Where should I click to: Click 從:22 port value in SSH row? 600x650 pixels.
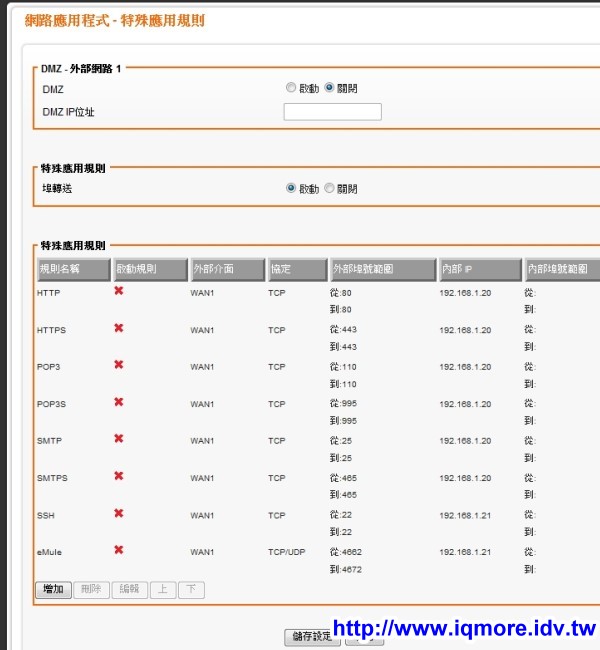[340, 515]
